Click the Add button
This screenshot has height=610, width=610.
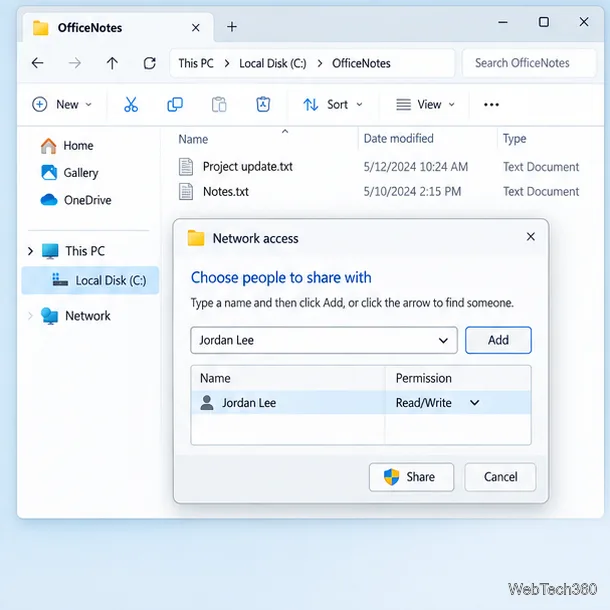[498, 340]
